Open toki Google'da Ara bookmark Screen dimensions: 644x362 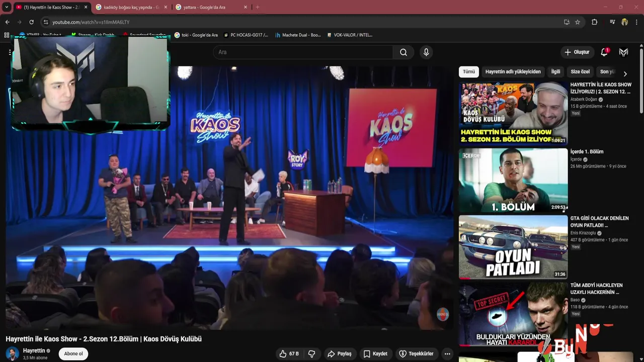pos(196,35)
